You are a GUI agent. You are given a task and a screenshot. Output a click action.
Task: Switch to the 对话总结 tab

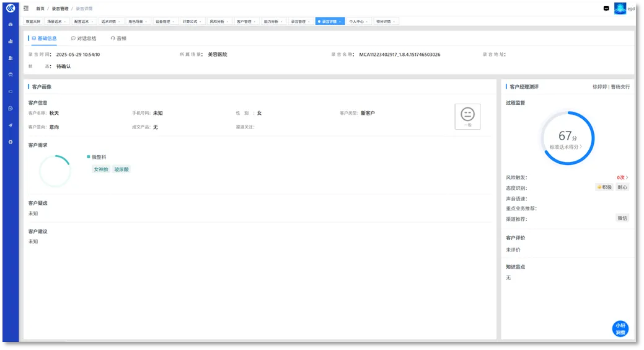pos(84,38)
